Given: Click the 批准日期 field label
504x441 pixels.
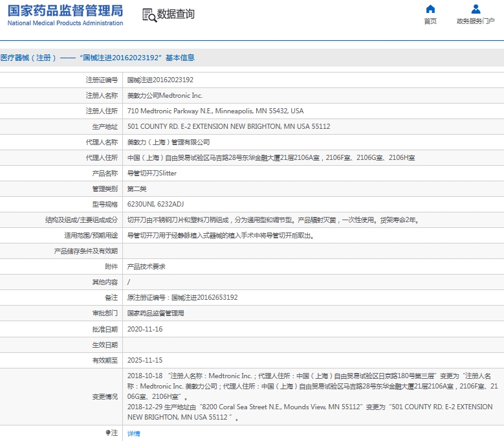Looking at the screenshot, I should 105,329.
